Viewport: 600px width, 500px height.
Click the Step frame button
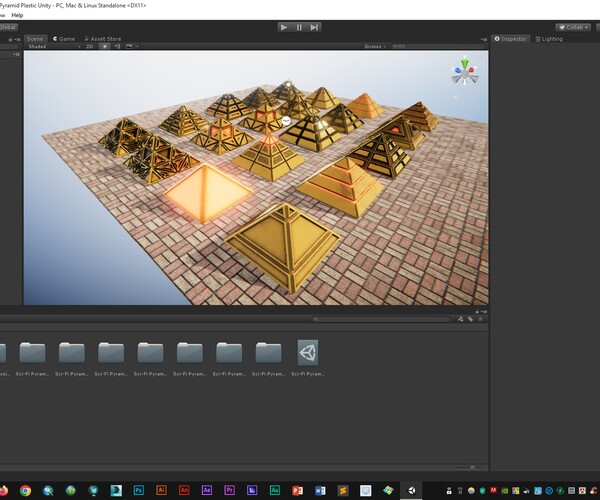(314, 27)
